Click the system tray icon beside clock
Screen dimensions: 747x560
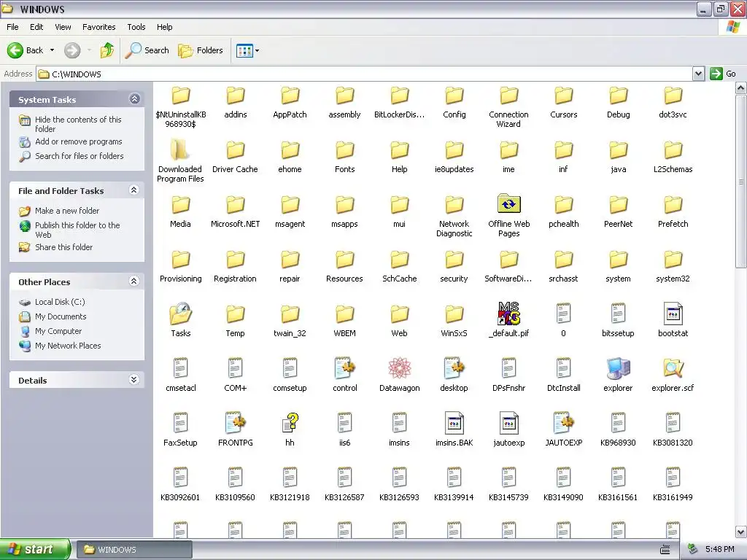(x=692, y=550)
